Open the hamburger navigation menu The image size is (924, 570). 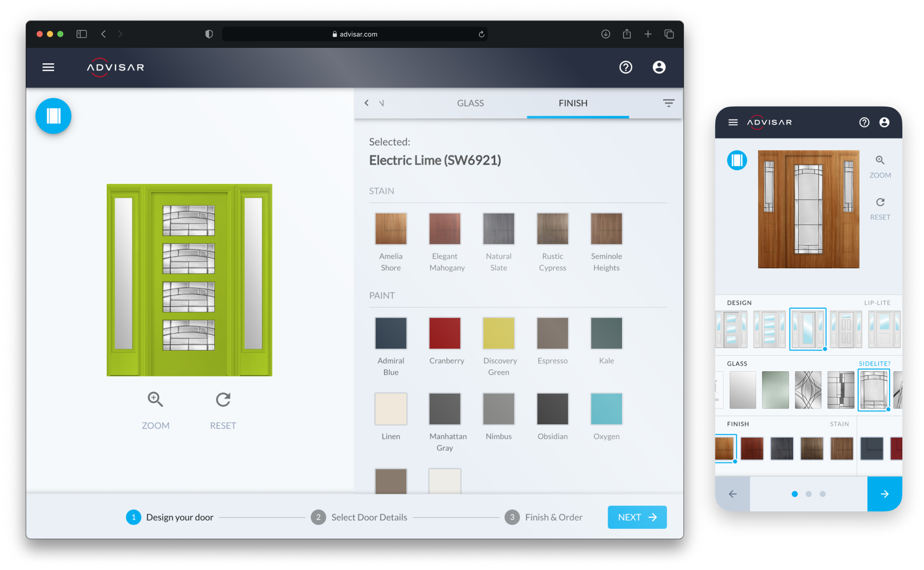(48, 67)
